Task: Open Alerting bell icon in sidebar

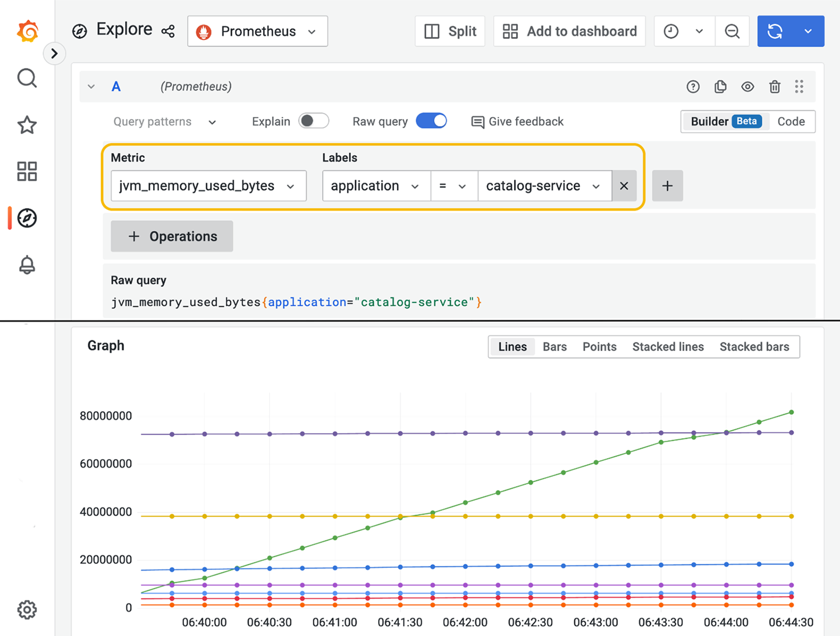Action: (x=27, y=265)
